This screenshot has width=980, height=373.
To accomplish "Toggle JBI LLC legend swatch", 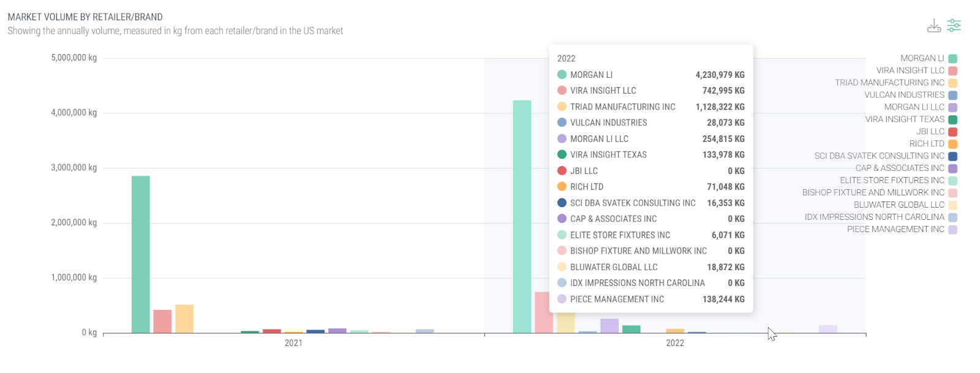I will point(952,132).
